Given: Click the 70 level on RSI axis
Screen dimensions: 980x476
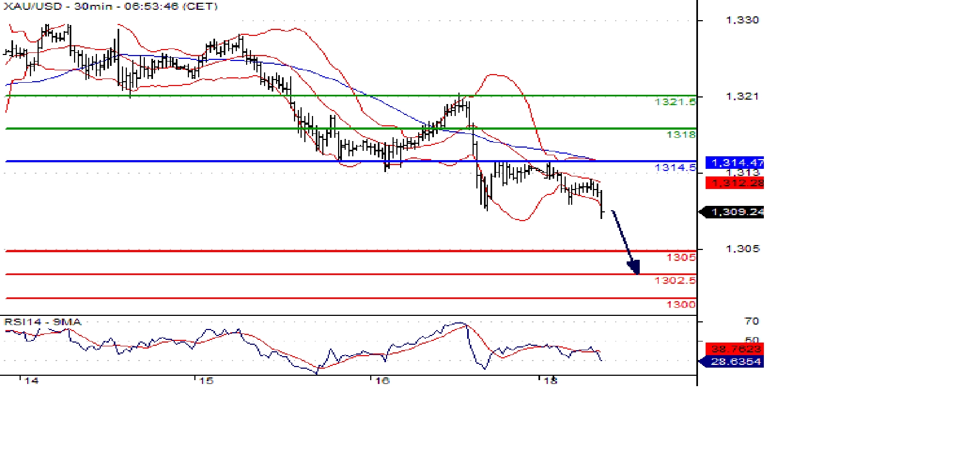Looking at the screenshot, I should [x=751, y=321].
